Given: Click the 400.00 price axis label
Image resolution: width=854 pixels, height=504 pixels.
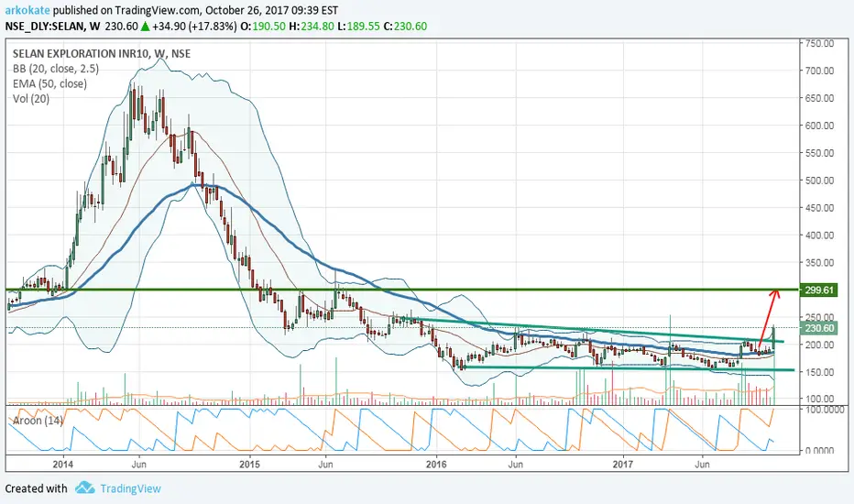Looking at the screenshot, I should [x=820, y=236].
